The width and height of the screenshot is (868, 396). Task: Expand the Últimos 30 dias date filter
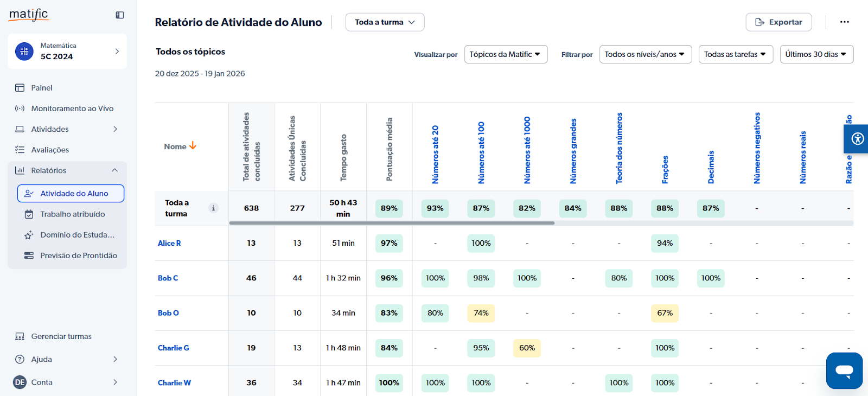(816, 54)
